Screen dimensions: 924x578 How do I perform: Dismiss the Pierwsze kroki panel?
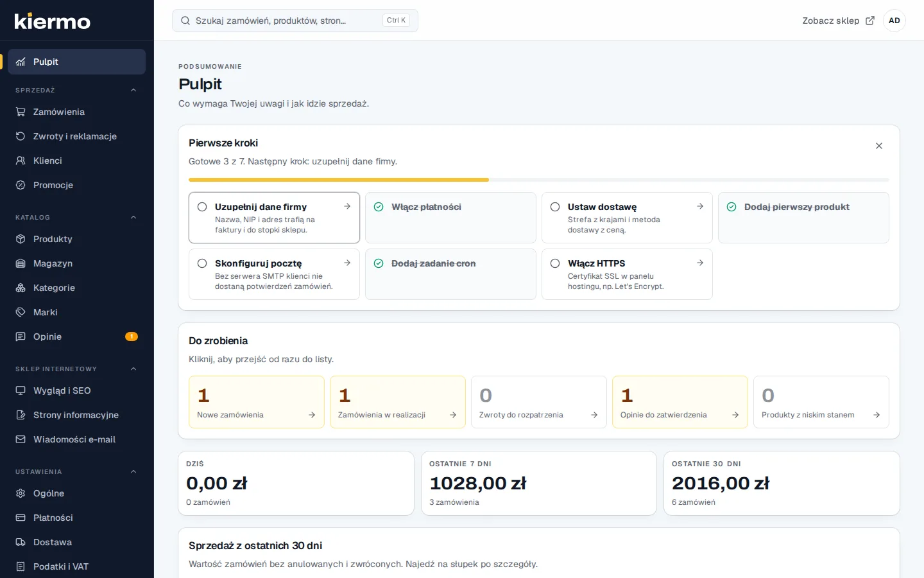coord(879,146)
